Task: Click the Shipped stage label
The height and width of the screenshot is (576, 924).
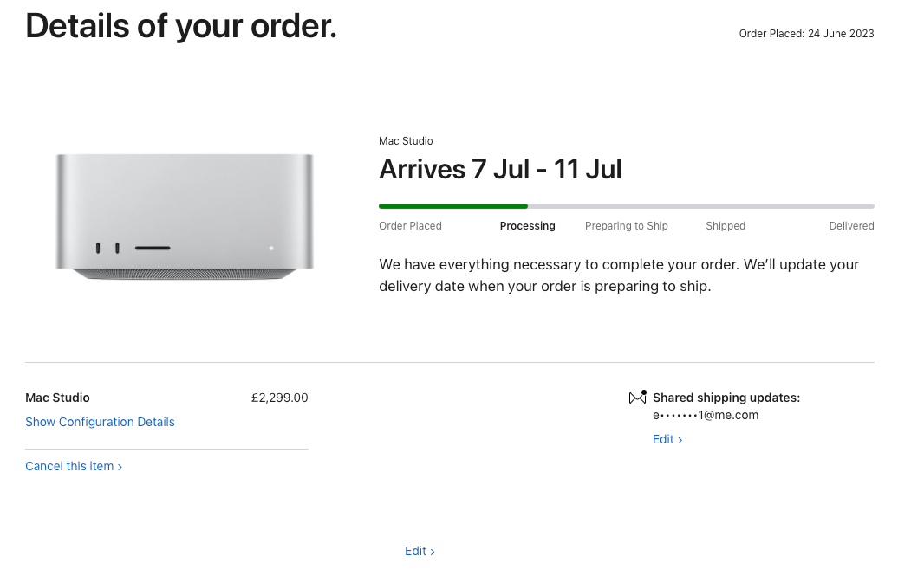Action: pyautogui.click(x=726, y=226)
